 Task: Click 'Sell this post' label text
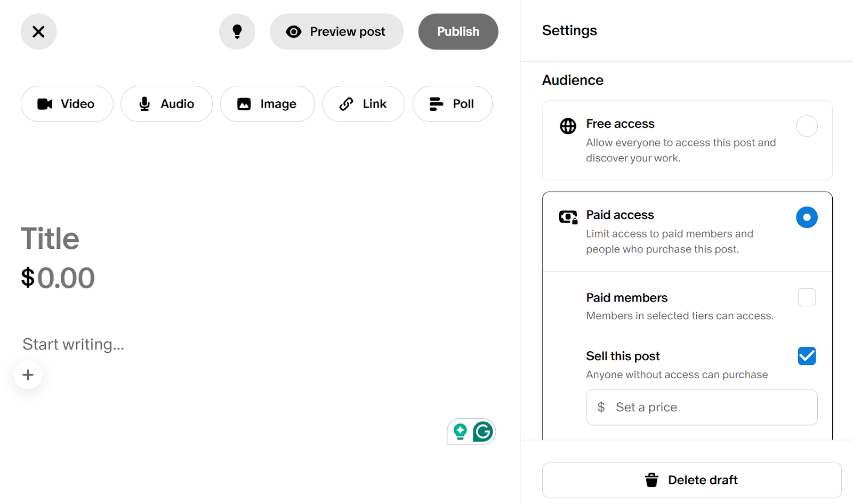tap(623, 356)
